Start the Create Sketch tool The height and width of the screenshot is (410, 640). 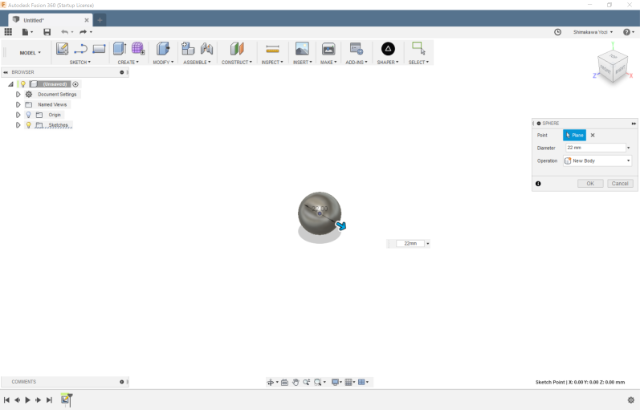[62, 49]
